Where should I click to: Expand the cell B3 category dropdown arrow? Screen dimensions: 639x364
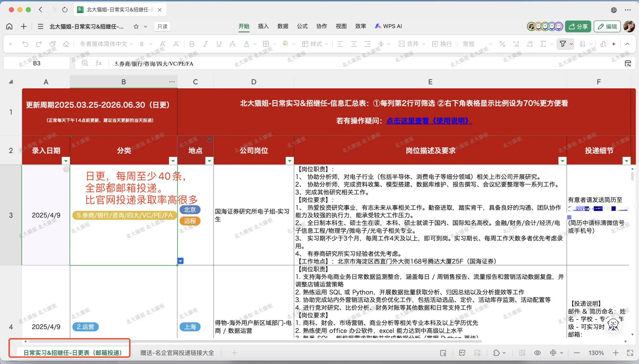click(x=180, y=261)
